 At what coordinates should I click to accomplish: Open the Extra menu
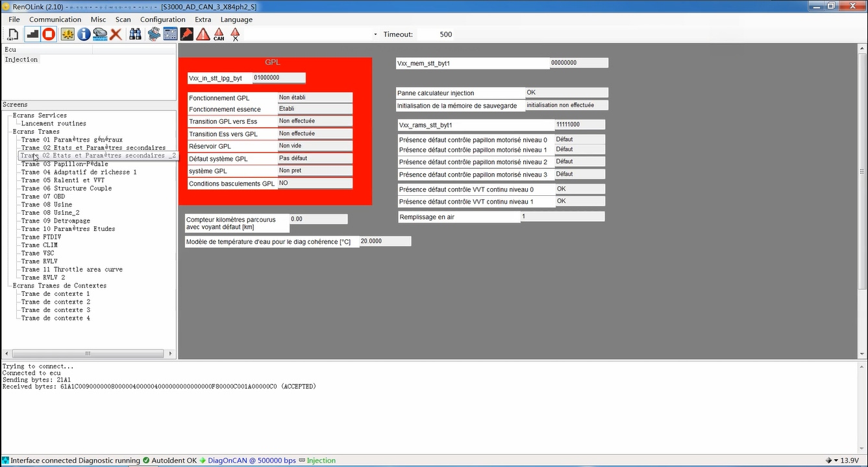[203, 19]
